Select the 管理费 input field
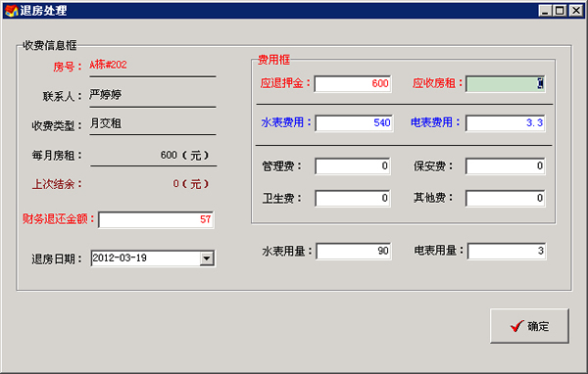 coord(353,166)
